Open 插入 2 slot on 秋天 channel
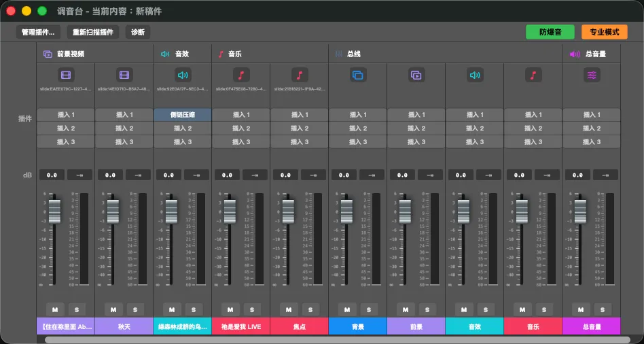Screen dimensions: 644x344 pyautogui.click(x=124, y=128)
